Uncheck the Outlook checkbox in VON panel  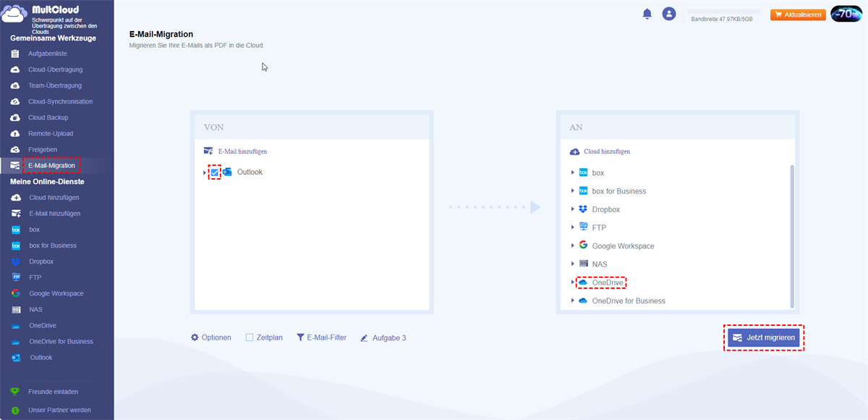point(215,172)
